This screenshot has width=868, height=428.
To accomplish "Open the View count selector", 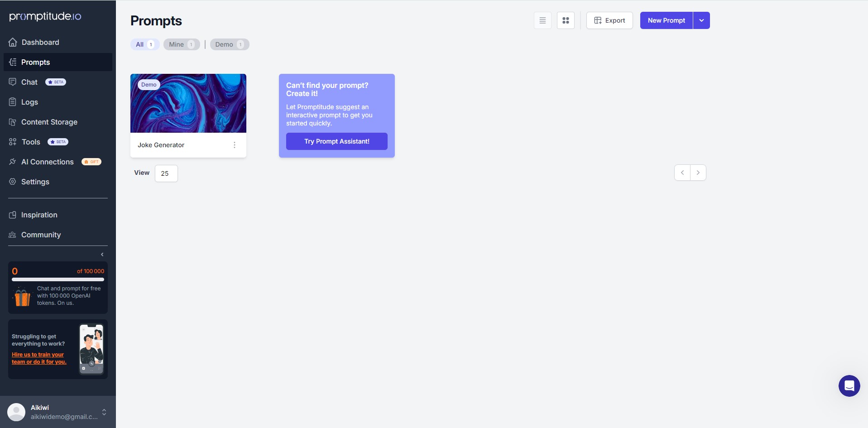I will coord(166,173).
